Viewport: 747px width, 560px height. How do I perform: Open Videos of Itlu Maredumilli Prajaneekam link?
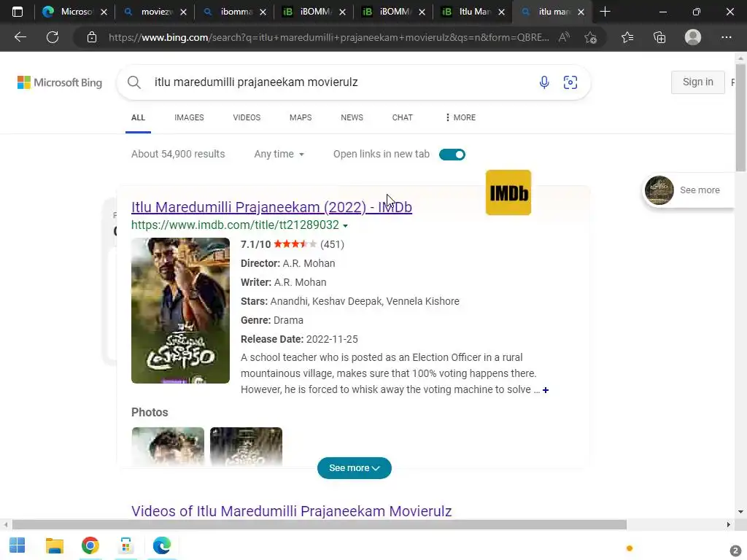pyautogui.click(x=292, y=511)
